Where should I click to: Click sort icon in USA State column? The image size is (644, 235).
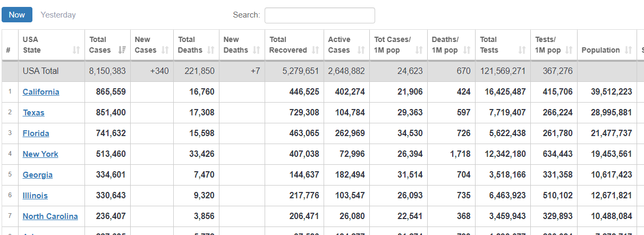(x=76, y=50)
